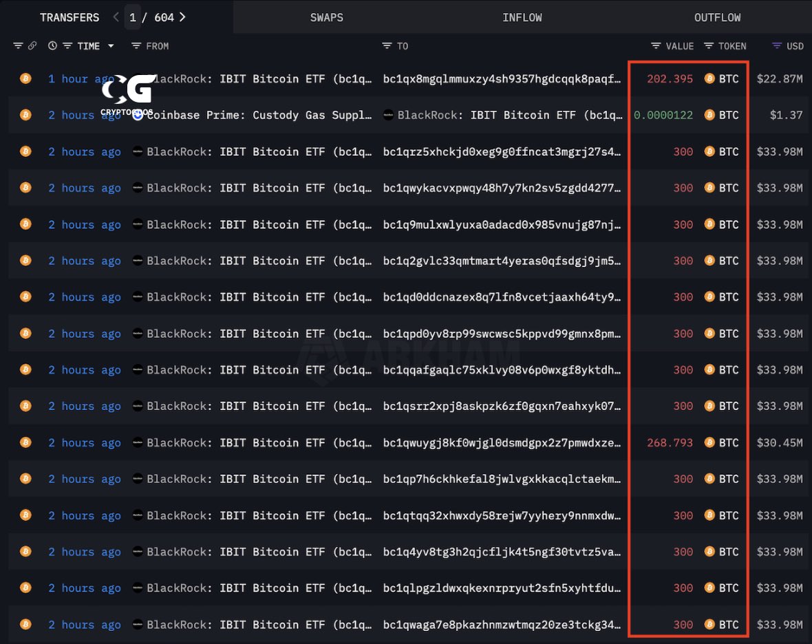Open Coinbase Prime: Custody Gas Supplier entity
Image resolution: width=812 pixels, height=644 pixels.
[x=259, y=115]
